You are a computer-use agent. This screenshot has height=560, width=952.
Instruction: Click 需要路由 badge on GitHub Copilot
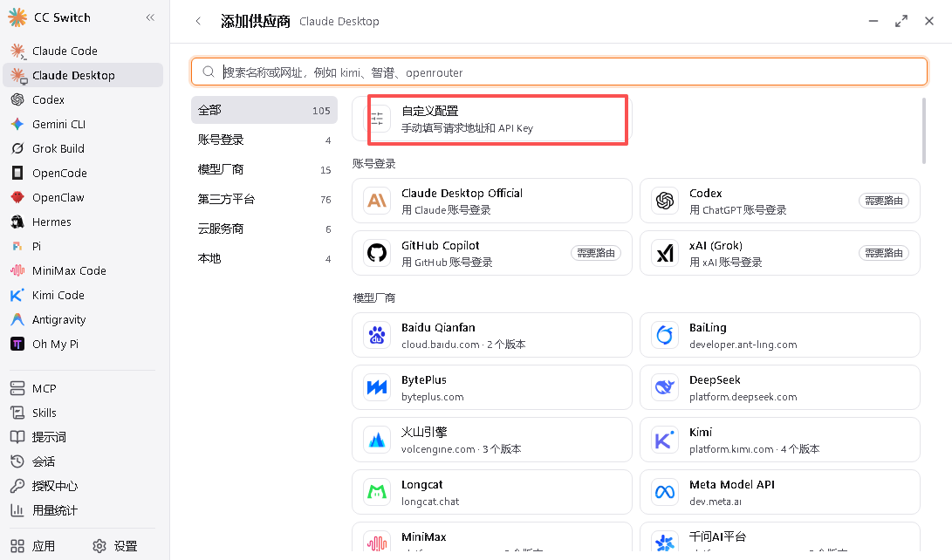point(596,253)
